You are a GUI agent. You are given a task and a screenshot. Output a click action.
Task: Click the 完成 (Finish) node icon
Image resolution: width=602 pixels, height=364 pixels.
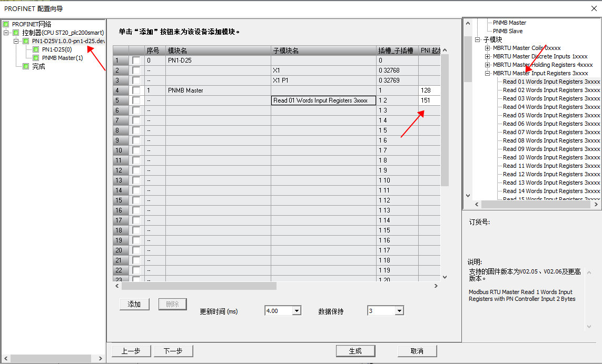tap(25, 66)
